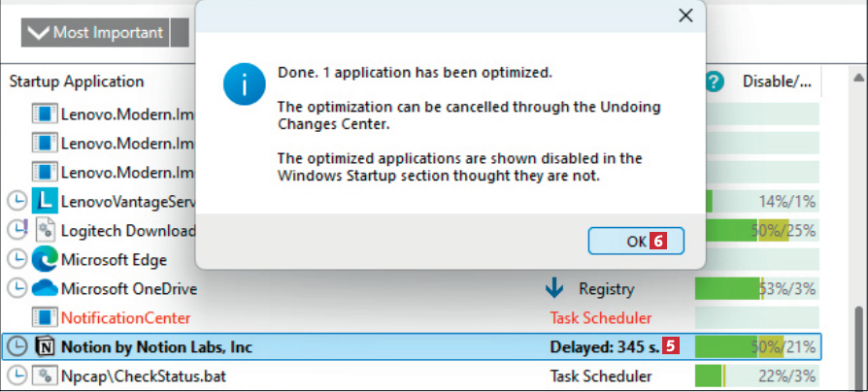Sort by the Startup Application column header
Image resolution: width=868 pixels, height=392 pixels.
(77, 82)
